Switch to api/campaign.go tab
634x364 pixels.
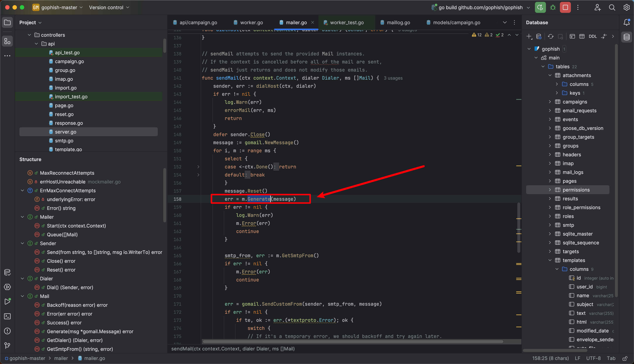pyautogui.click(x=195, y=23)
